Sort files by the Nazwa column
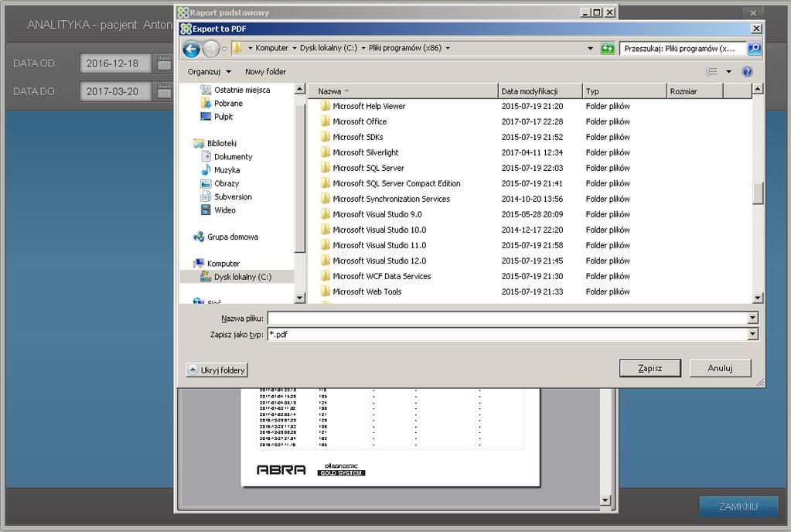Screen dimensions: 791x532 403,91
